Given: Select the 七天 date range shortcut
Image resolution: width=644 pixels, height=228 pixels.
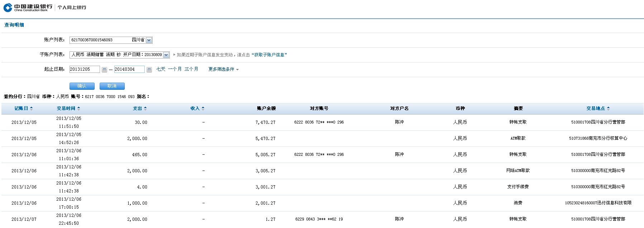Looking at the screenshot, I should (x=161, y=69).
